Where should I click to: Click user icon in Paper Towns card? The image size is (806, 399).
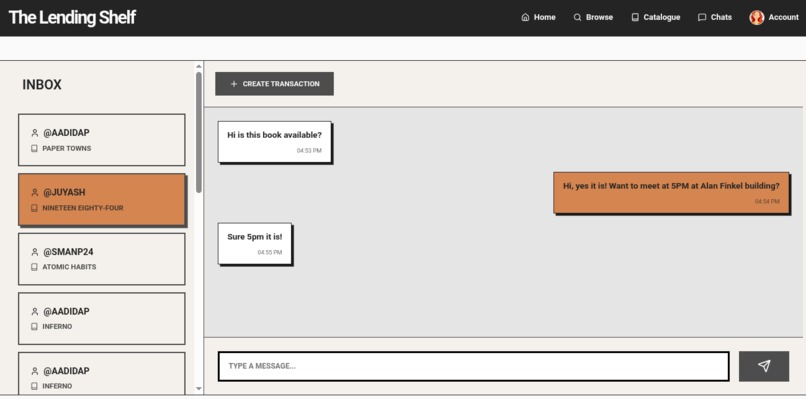click(x=34, y=133)
